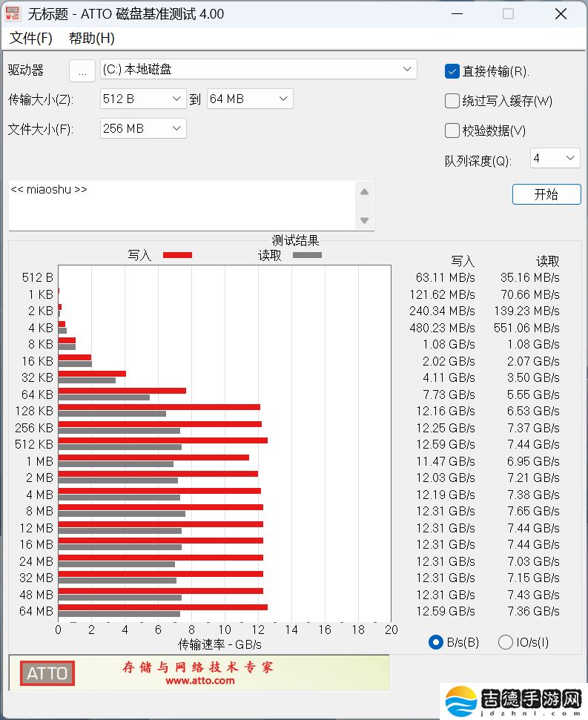Screen dimensions: 588x720
Task: Minimize the ATTO window
Action: 457,14
